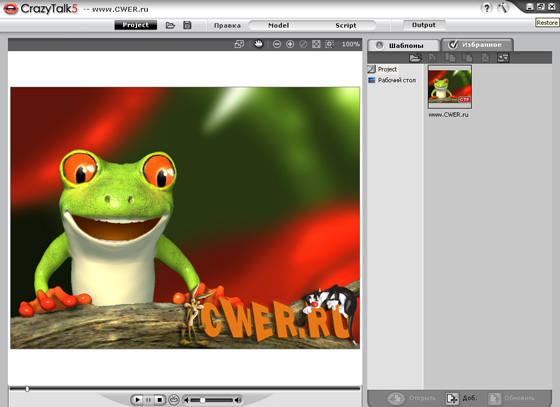Select the www.CWER.ru frog thumbnail
The height and width of the screenshot is (407, 560).
click(450, 87)
